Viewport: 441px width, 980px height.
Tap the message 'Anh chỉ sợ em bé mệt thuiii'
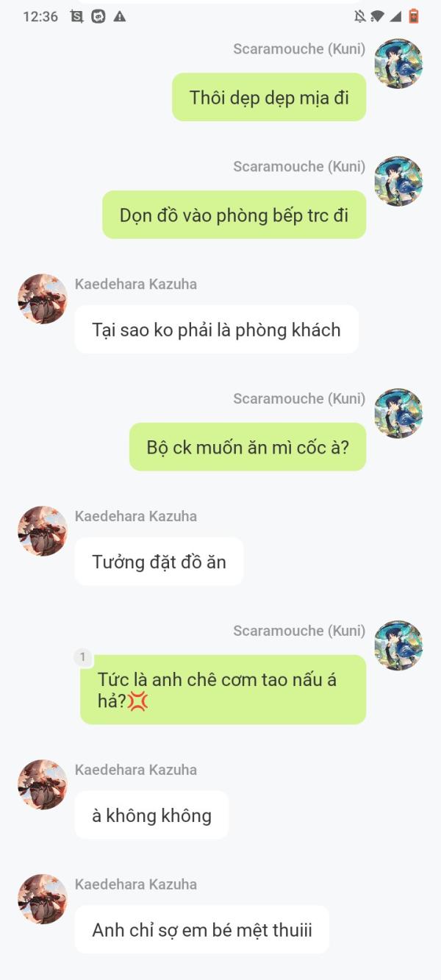[202, 929]
